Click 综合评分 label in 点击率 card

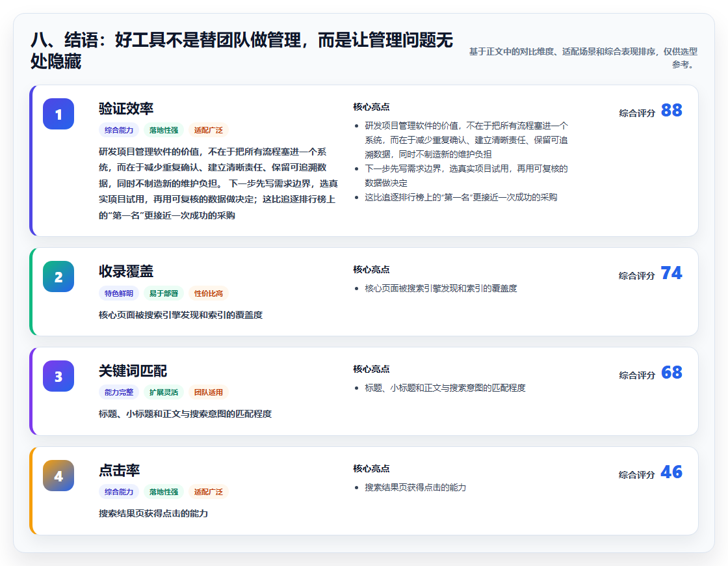click(637, 474)
